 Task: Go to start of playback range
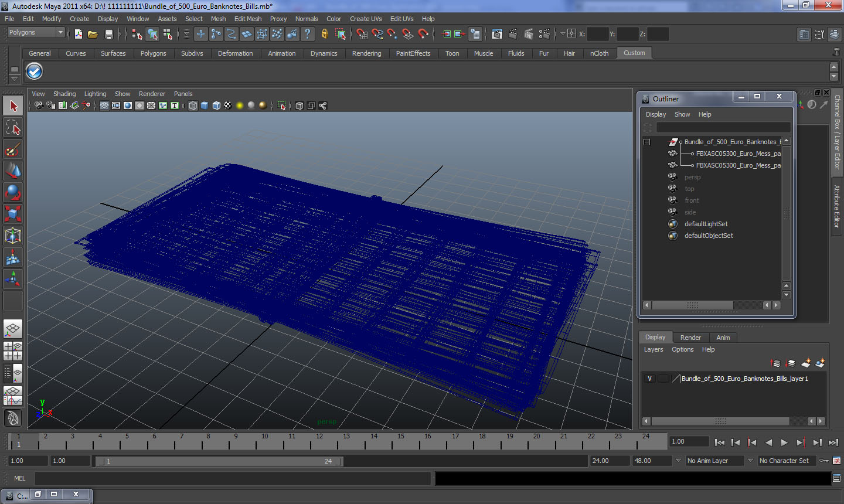[x=720, y=443]
